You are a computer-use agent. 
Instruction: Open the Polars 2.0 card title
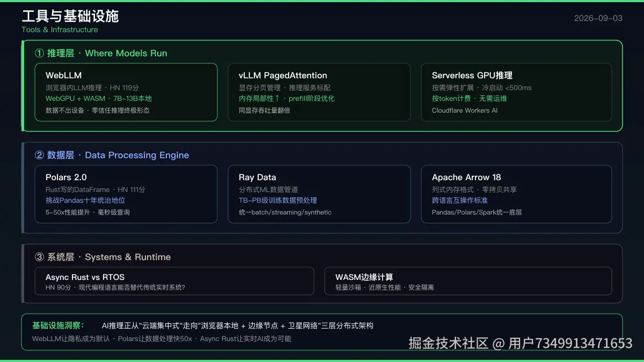[x=66, y=178]
